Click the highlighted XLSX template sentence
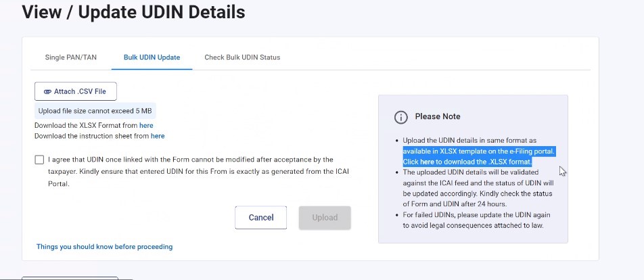 479,151
